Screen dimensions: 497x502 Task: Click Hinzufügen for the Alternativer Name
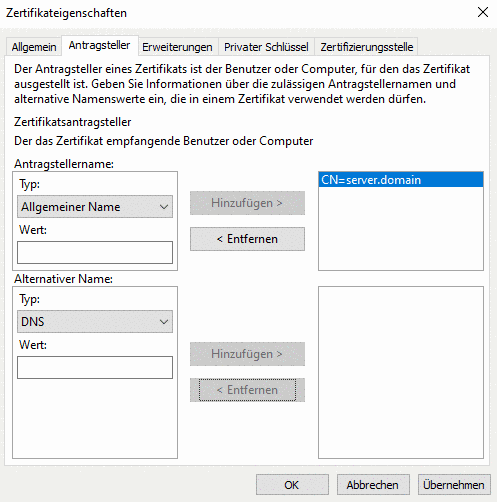(x=247, y=354)
